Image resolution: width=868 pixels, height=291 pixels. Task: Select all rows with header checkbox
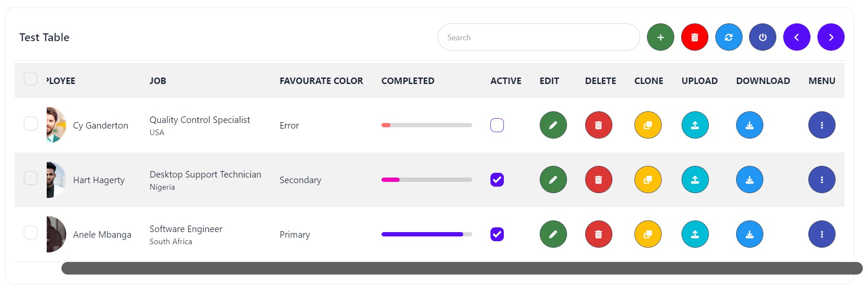coord(31,79)
